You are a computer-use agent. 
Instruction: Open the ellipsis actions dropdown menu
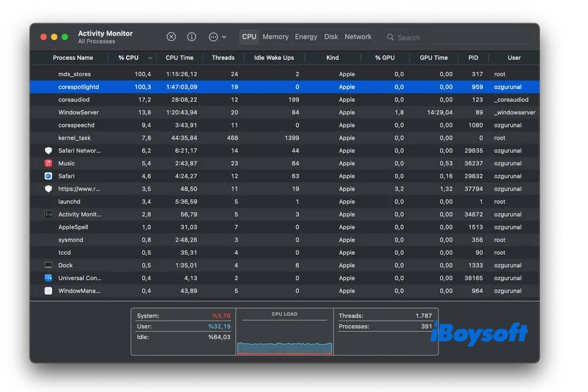217,37
